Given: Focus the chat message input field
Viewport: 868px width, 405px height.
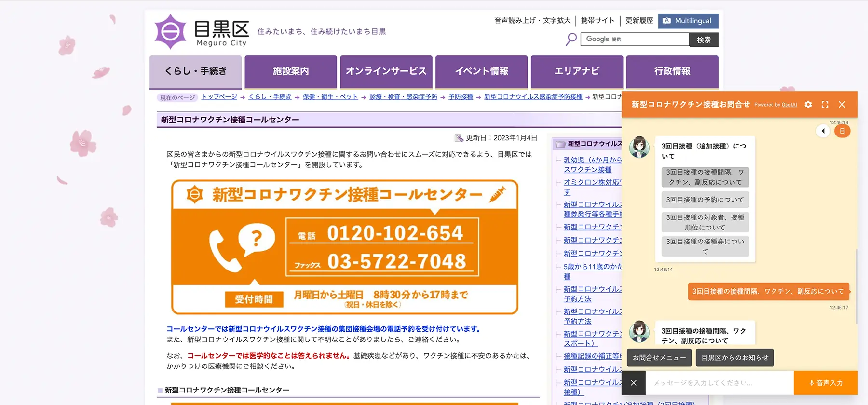Looking at the screenshot, I should tap(719, 383).
